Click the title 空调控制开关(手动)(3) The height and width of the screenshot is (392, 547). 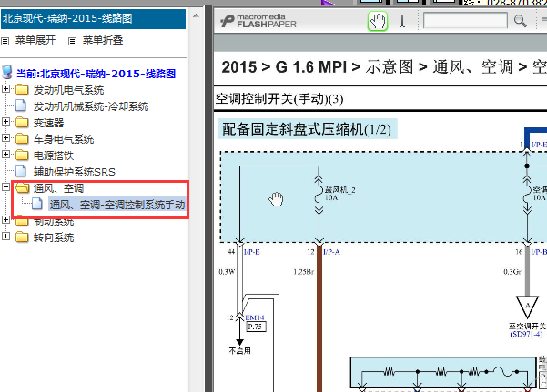[279, 99]
